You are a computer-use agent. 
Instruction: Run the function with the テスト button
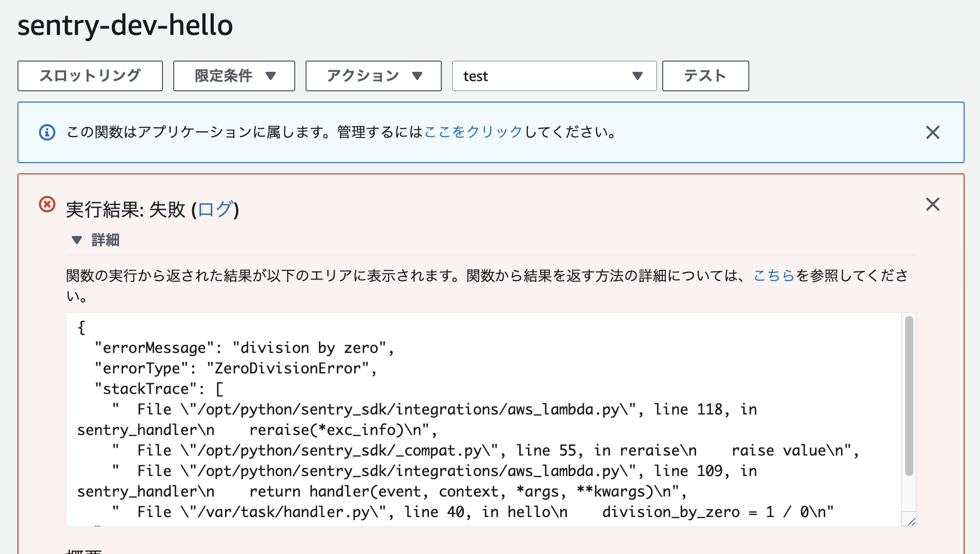pyautogui.click(x=705, y=75)
